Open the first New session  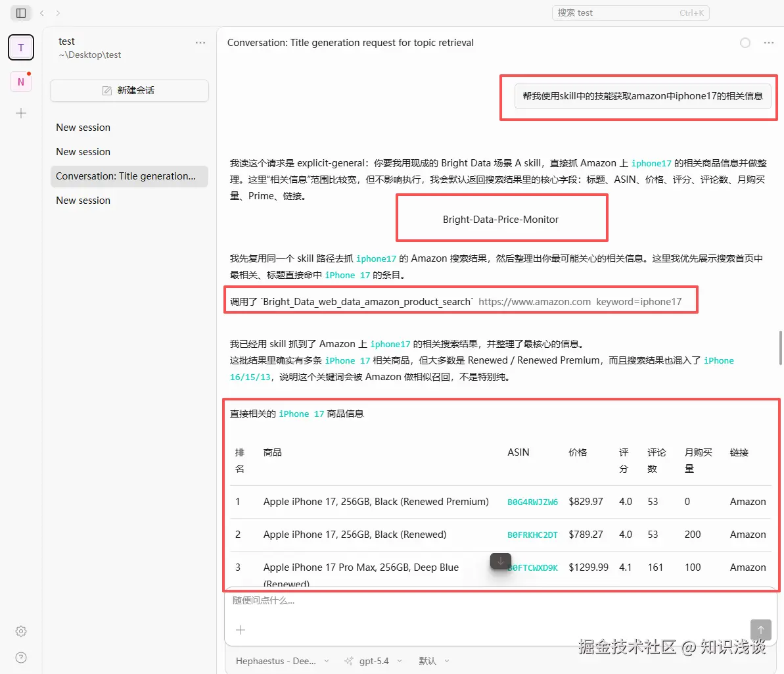[129, 128]
